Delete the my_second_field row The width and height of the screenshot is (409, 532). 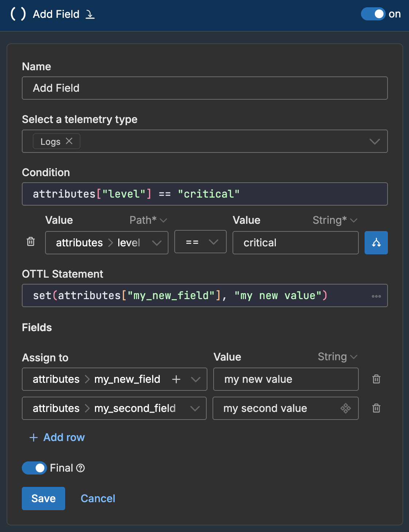coord(376,408)
